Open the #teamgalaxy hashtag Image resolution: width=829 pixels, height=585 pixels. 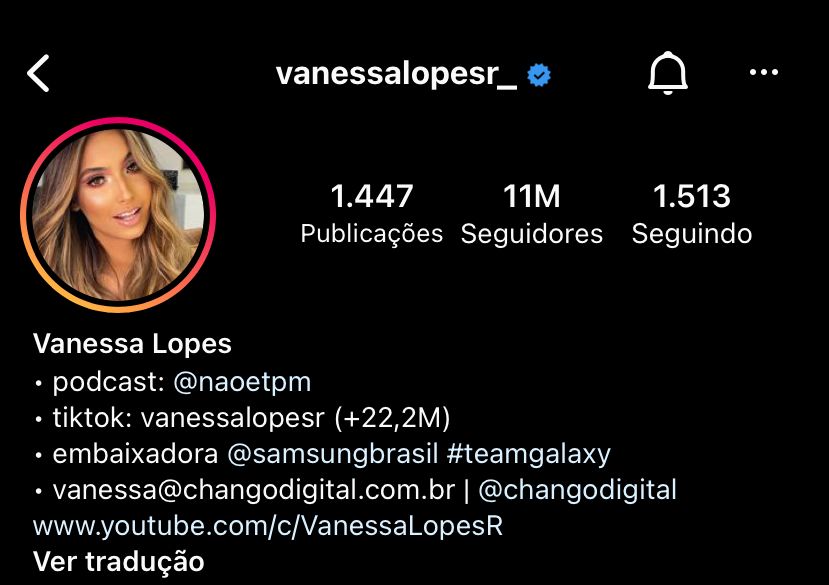click(529, 454)
